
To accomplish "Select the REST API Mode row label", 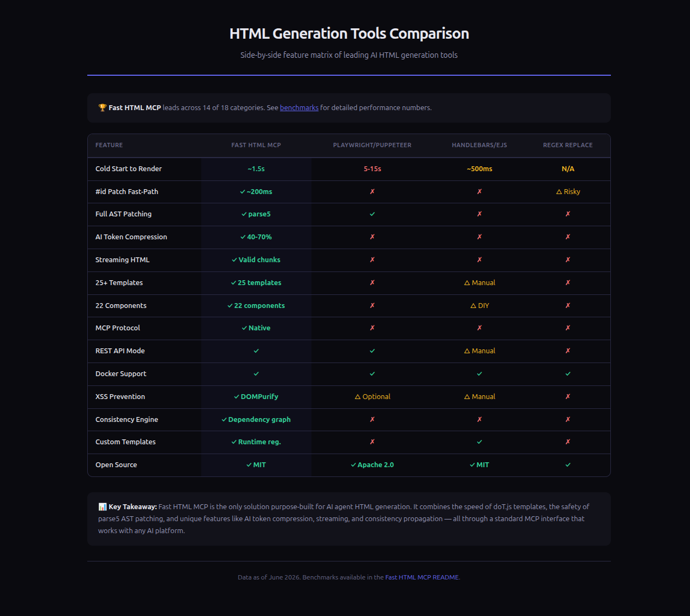I will 120,351.
